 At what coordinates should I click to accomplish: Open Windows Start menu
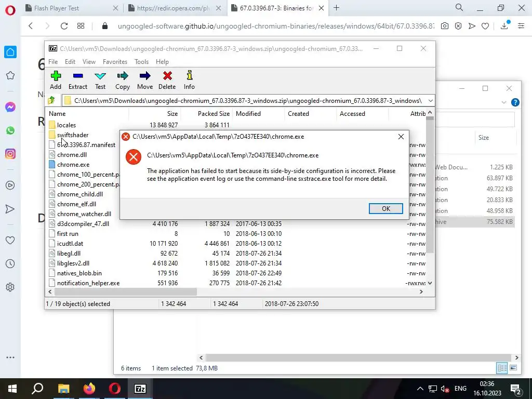click(x=12, y=389)
